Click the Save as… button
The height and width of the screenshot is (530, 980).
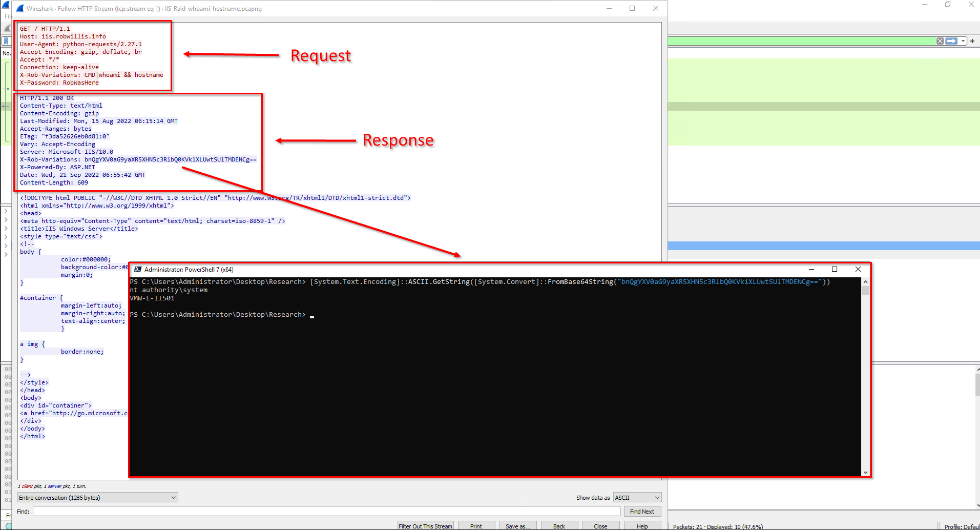[518, 526]
